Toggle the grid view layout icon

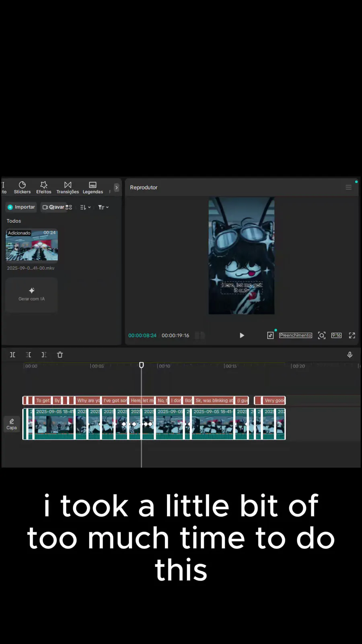pos(69,207)
